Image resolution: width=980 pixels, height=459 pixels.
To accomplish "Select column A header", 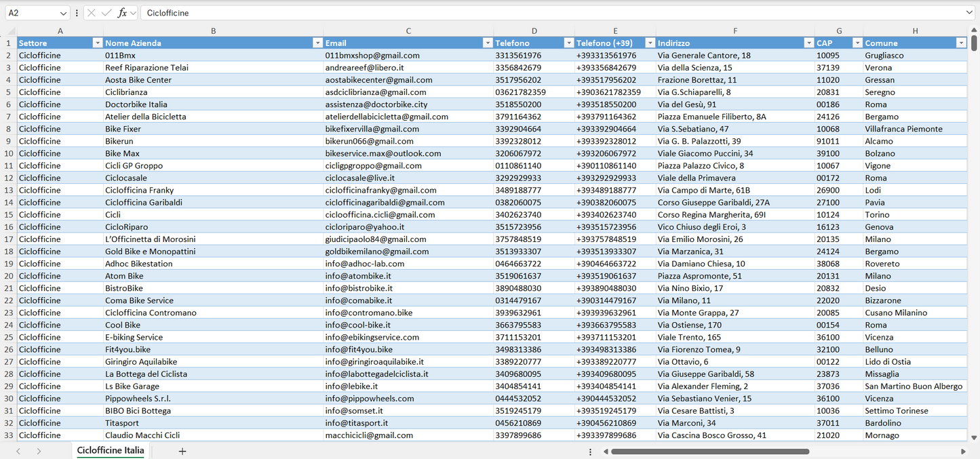I will 60,31.
